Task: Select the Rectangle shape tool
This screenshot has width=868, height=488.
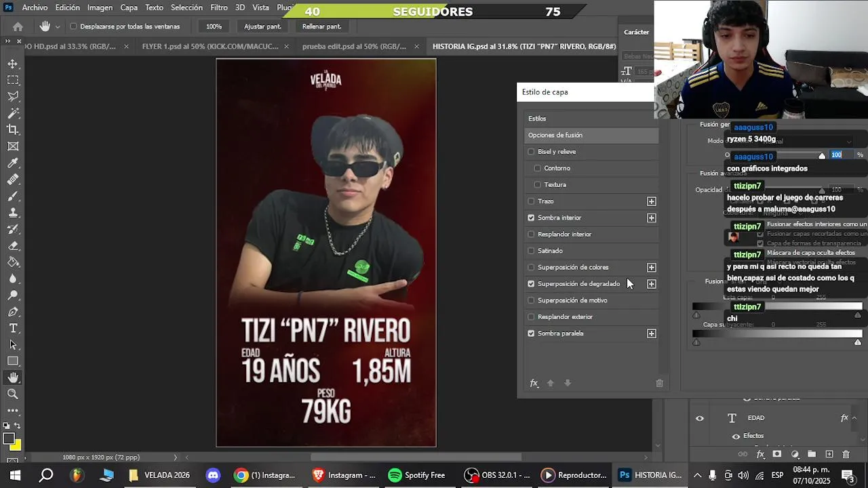Action: coord(13,361)
